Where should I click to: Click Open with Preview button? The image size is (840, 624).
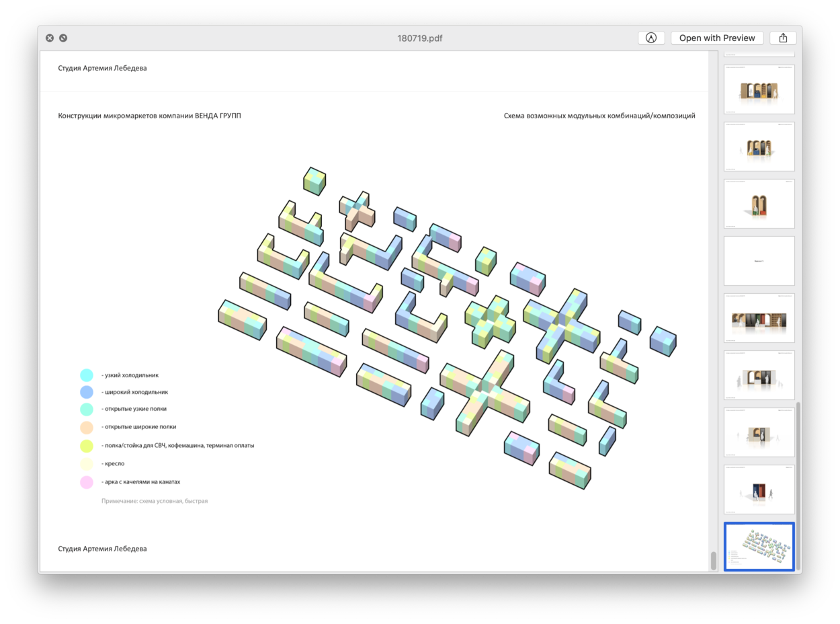coord(717,38)
